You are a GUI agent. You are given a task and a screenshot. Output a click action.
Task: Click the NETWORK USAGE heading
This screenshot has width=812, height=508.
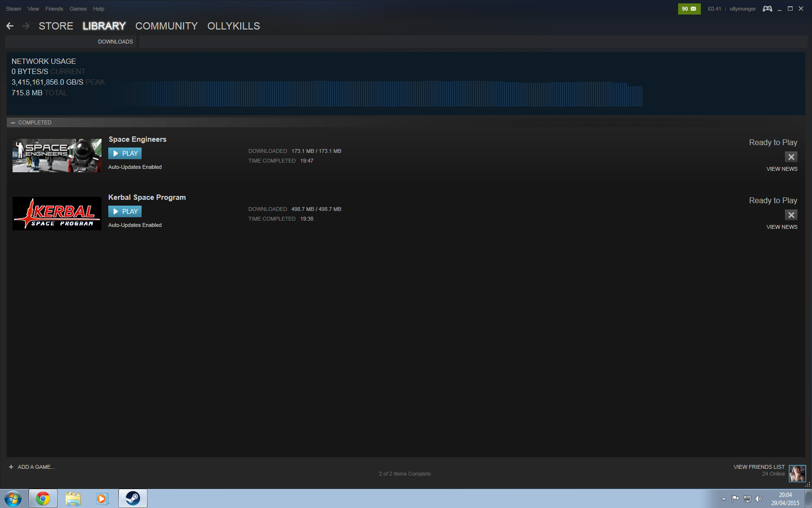coord(44,61)
